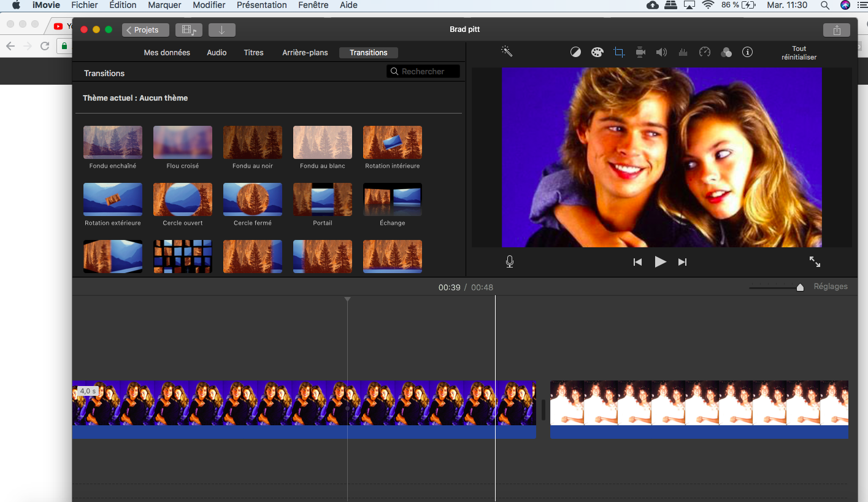Click the magic wand auto-enhance icon
This screenshot has width=868, height=502.
point(507,52)
